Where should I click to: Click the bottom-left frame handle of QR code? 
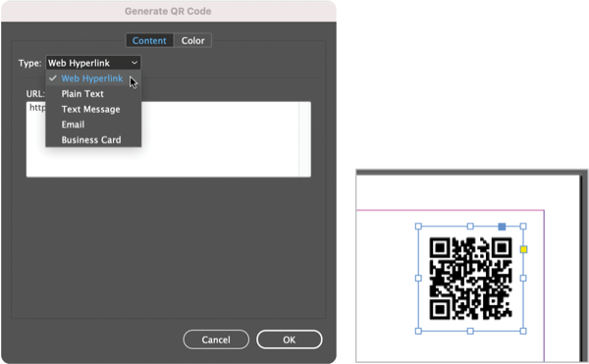click(x=418, y=331)
